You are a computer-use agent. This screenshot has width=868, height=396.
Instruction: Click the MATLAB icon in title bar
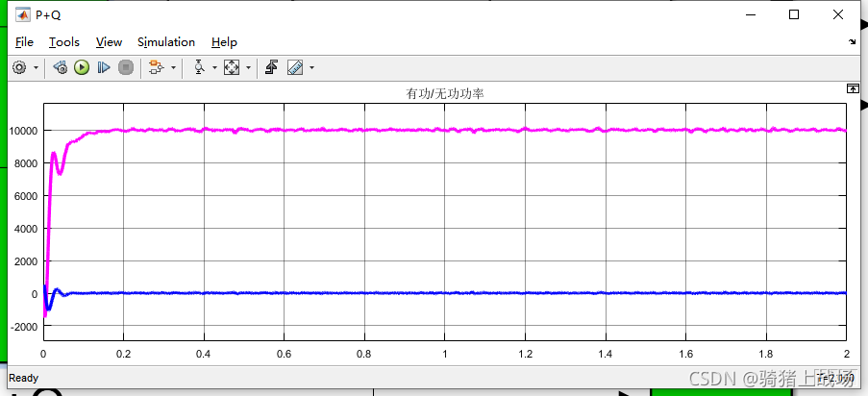pyautogui.click(x=22, y=15)
